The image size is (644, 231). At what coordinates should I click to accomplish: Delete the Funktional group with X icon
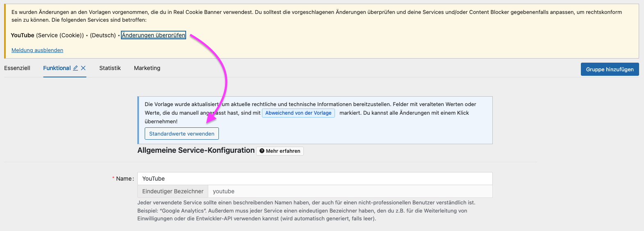(83, 68)
